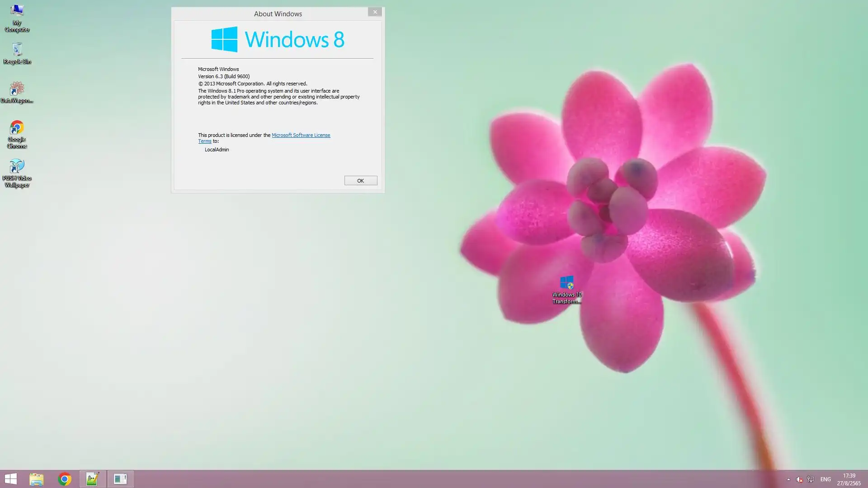Viewport: 868px width, 488px height.
Task: Open the network status tray icon
Action: pyautogui.click(x=811, y=479)
